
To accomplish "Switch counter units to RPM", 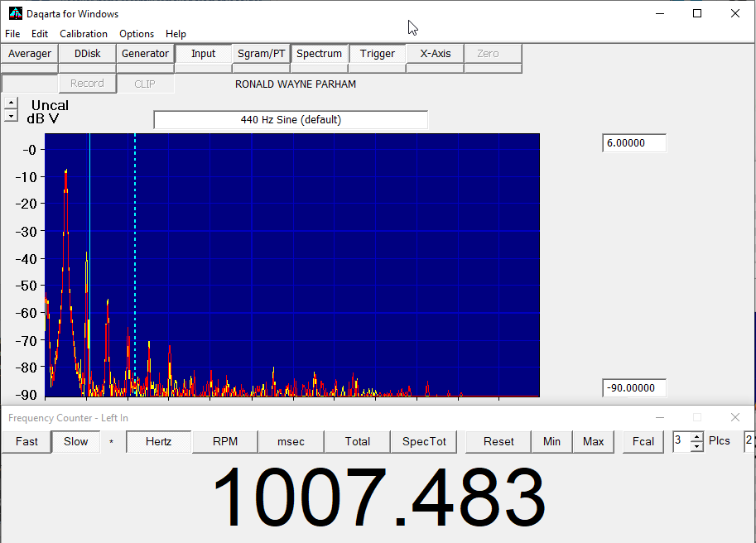I will coord(224,441).
